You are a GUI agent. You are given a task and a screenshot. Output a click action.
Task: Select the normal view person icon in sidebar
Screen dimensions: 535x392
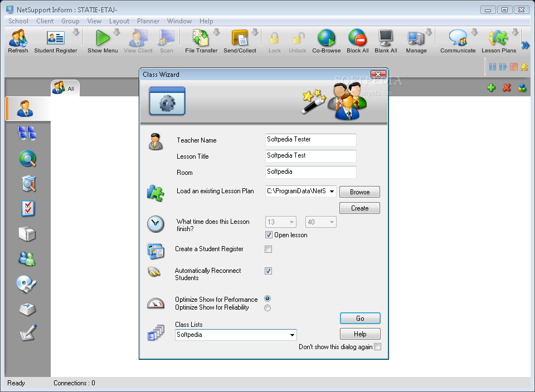tap(26, 109)
